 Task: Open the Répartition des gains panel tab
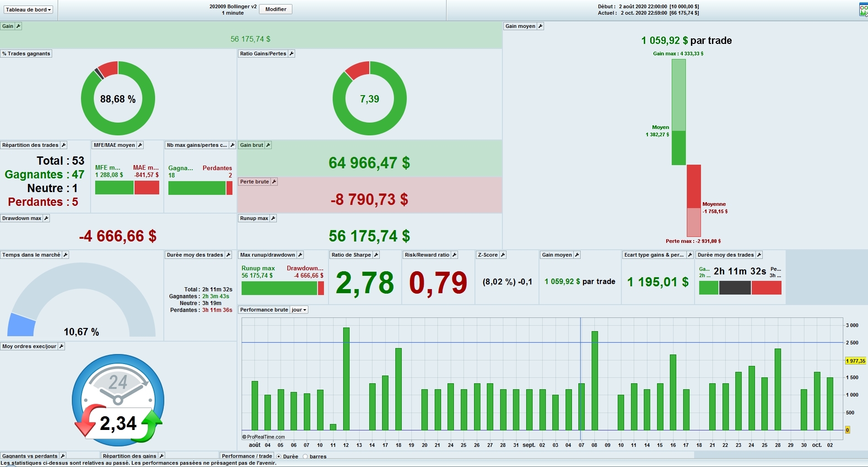click(x=129, y=456)
